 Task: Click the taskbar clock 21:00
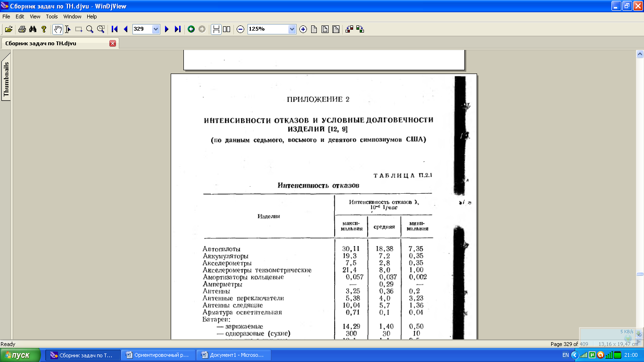[x=631, y=355]
